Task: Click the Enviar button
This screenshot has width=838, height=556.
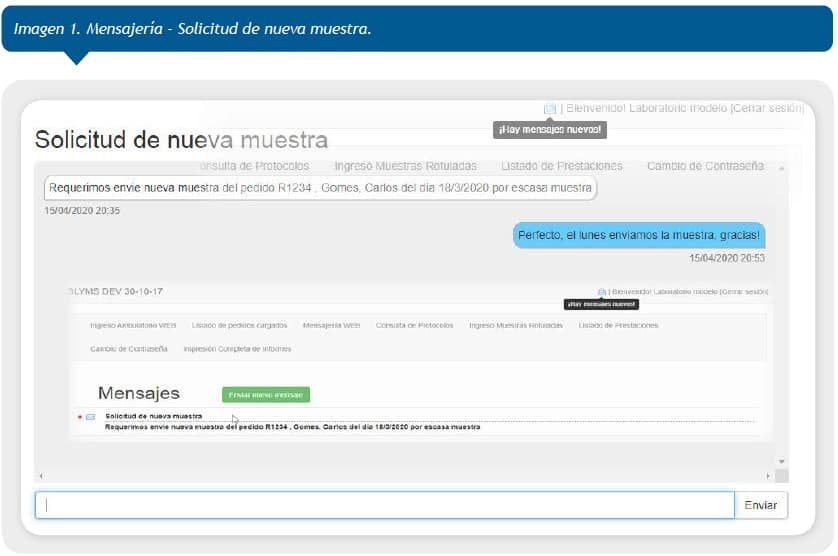Action: [761, 506]
